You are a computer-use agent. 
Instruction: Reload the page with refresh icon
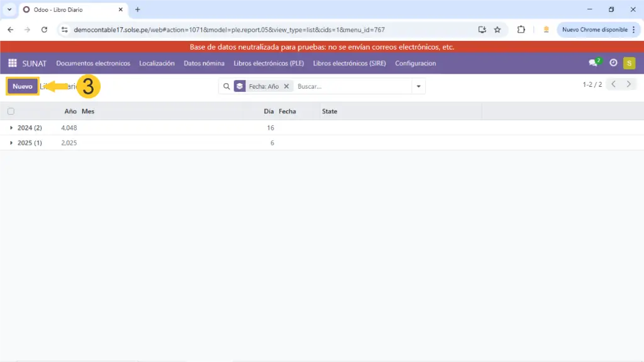coord(44,30)
